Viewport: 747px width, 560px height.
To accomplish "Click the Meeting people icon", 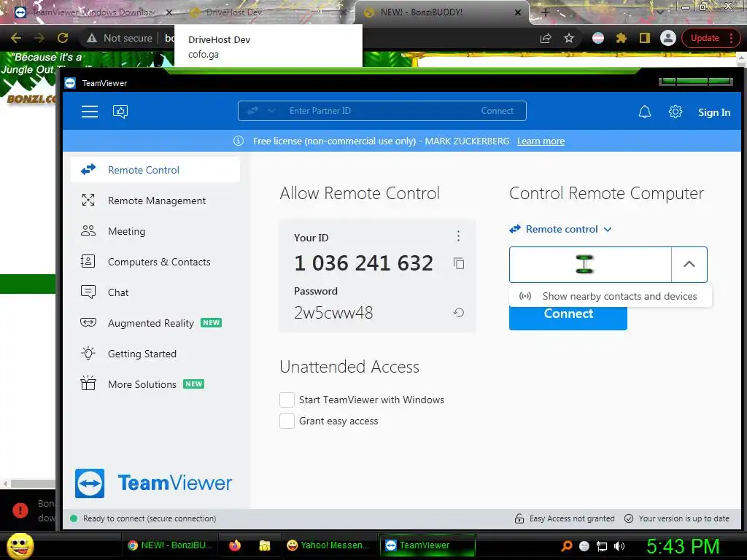I will click(x=88, y=230).
